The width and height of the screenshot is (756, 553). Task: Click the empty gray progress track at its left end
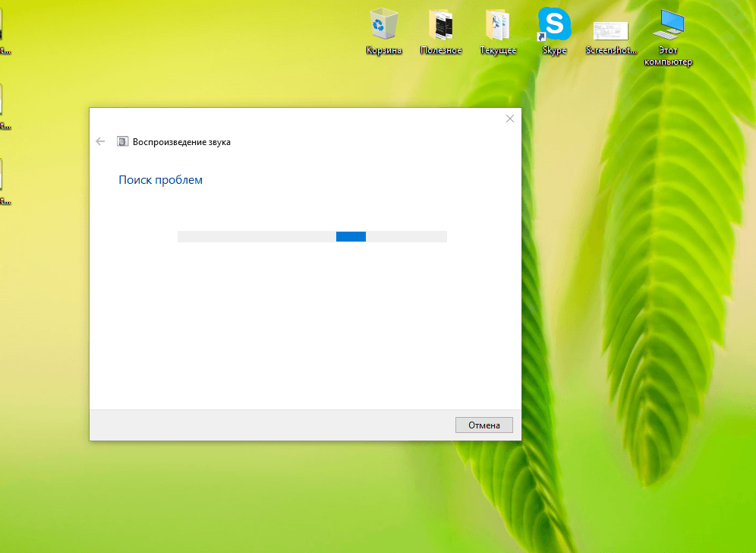tap(193, 236)
